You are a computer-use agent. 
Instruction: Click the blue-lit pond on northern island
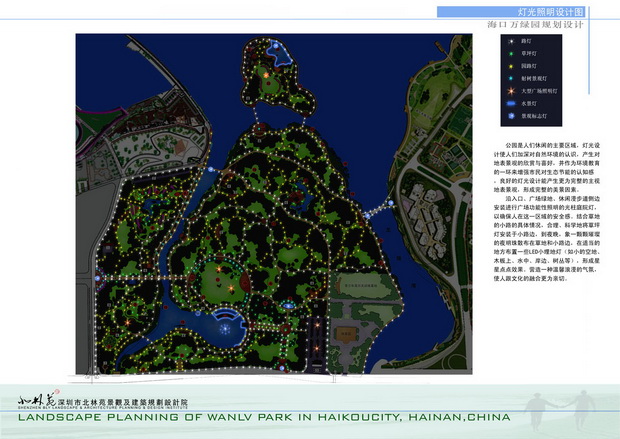[281, 55]
